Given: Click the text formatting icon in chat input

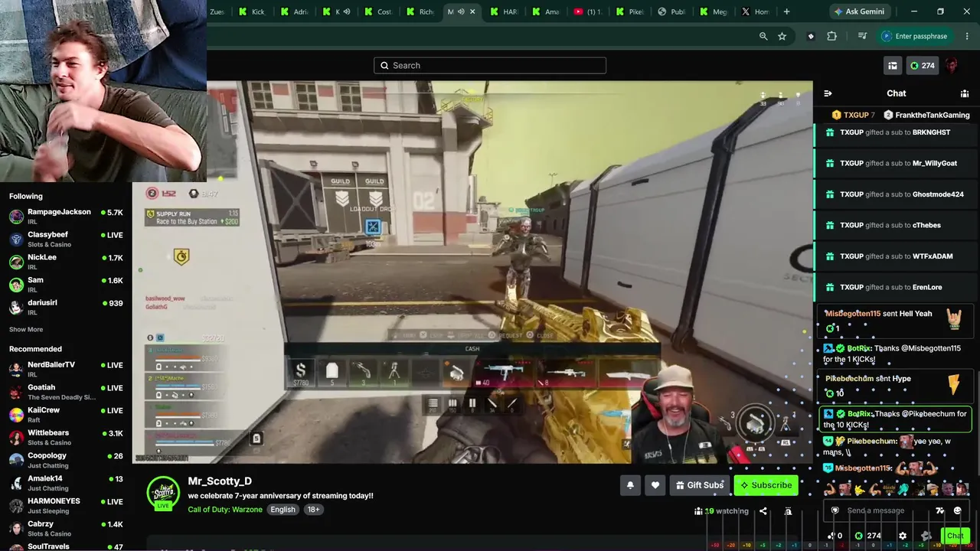Looking at the screenshot, I should tap(939, 510).
